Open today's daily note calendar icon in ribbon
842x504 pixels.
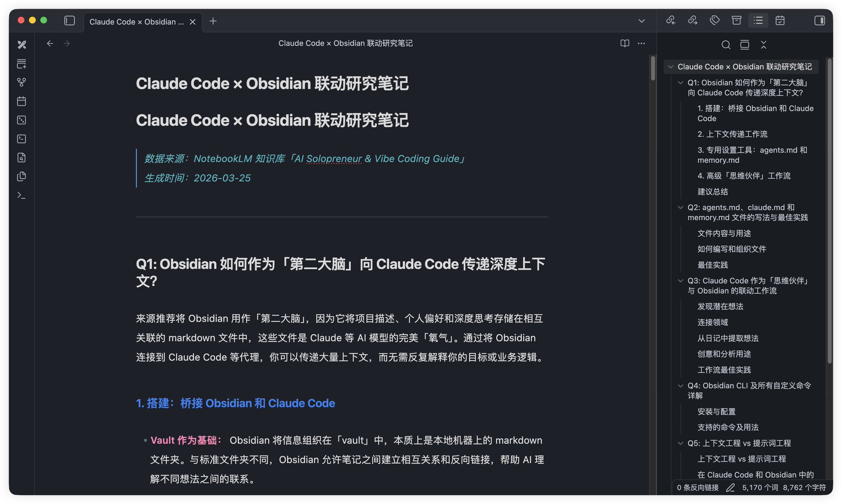tap(22, 101)
